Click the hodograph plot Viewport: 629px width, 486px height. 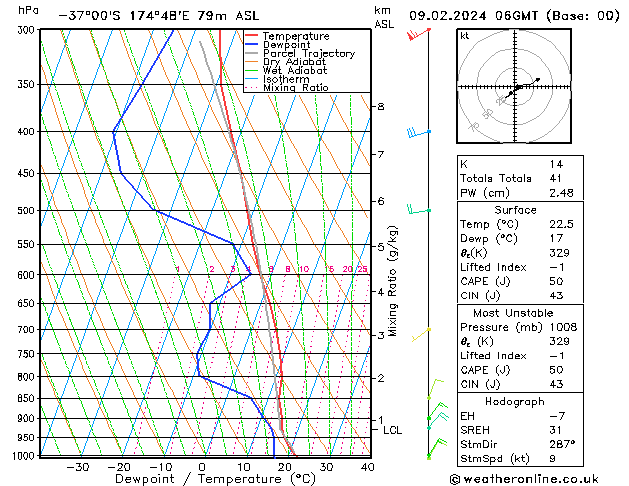514,86
